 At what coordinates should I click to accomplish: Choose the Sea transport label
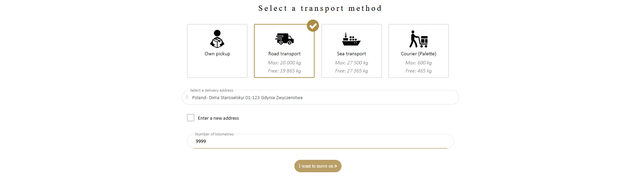click(351, 54)
